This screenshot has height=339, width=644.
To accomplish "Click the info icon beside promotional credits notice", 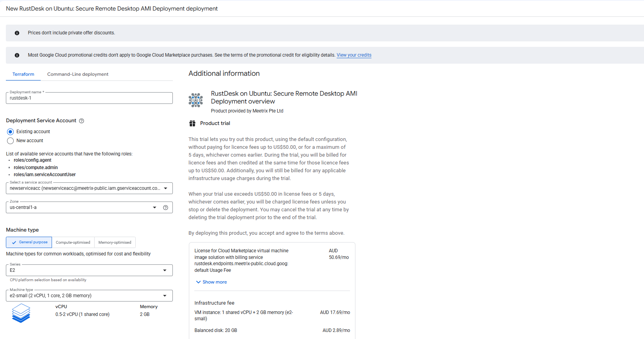I will [x=17, y=55].
